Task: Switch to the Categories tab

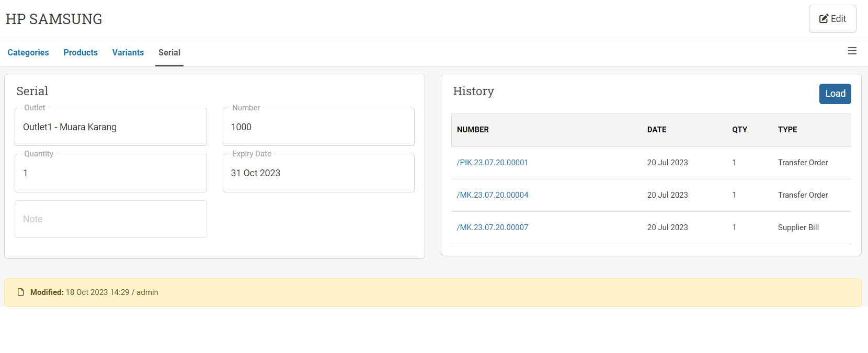Action: [28, 52]
